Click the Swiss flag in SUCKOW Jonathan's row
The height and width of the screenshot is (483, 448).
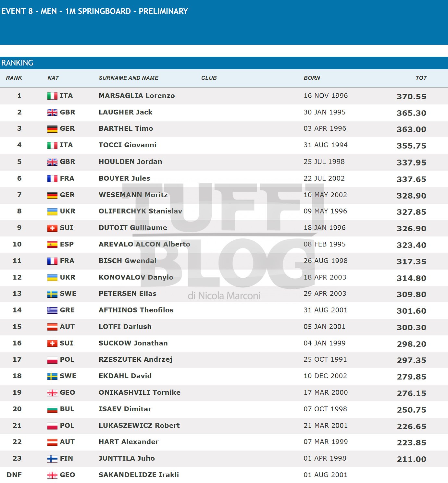pyautogui.click(x=52, y=344)
